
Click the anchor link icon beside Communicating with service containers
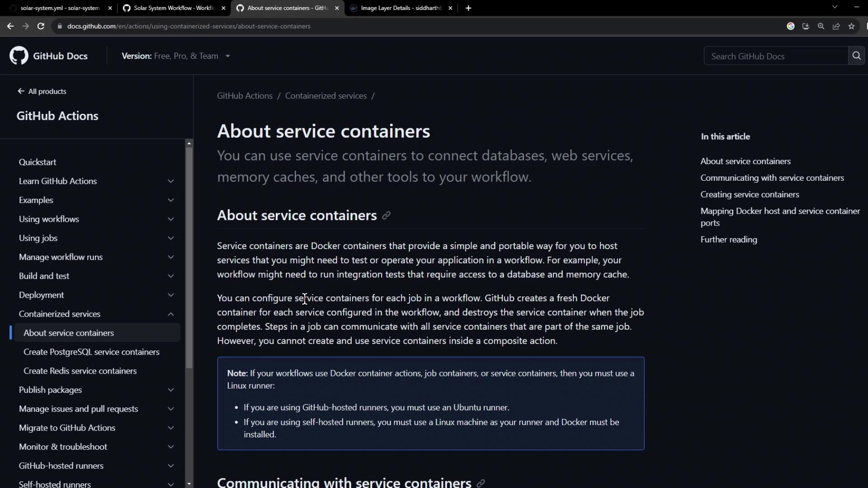[481, 483]
